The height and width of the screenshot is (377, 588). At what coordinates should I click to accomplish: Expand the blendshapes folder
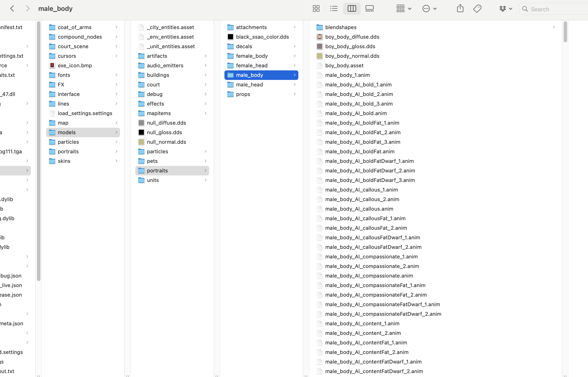pyautogui.click(x=554, y=27)
